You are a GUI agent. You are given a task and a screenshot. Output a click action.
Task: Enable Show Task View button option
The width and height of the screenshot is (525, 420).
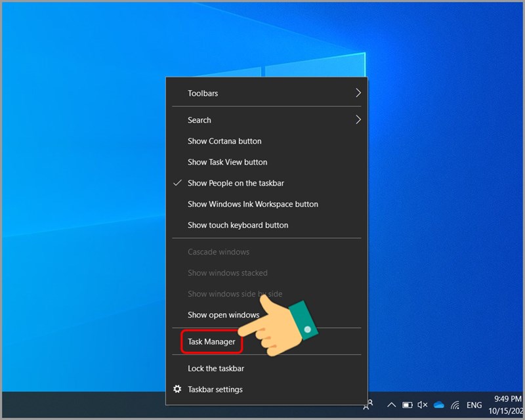pos(227,162)
